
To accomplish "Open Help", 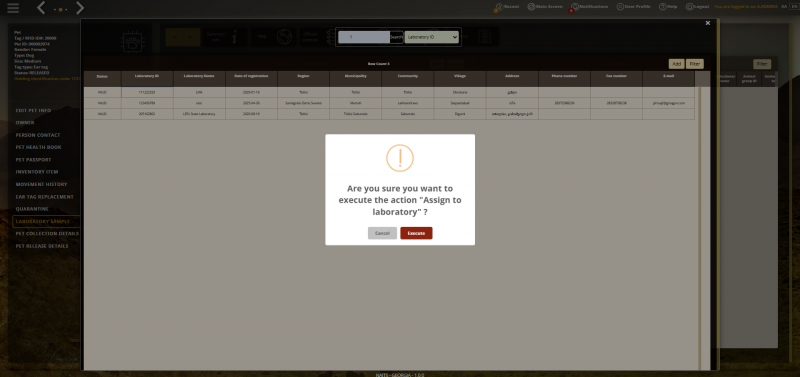I will 668,7.
